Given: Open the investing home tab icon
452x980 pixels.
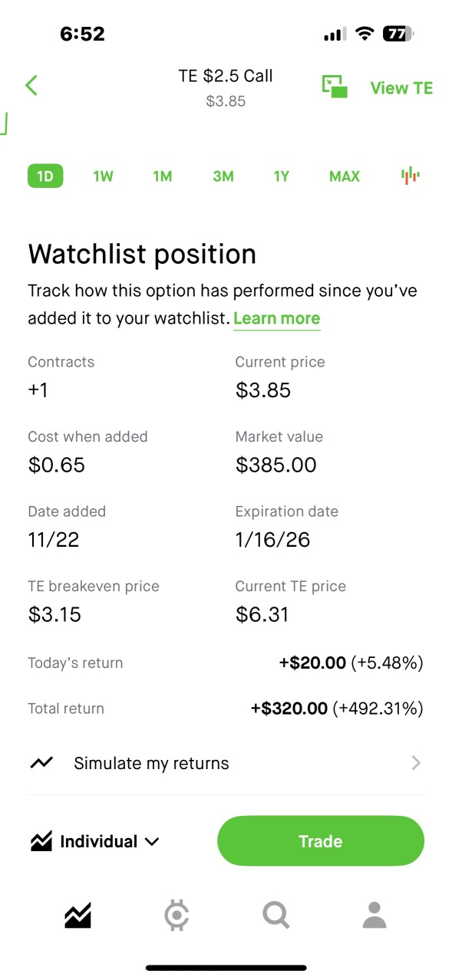Looking at the screenshot, I should [78, 914].
